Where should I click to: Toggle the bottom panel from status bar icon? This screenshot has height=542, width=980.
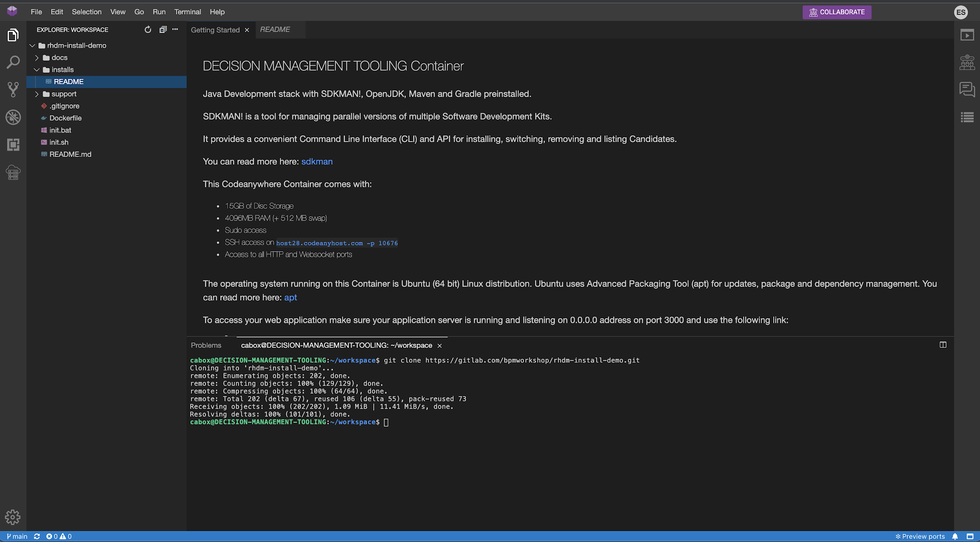tap(970, 537)
